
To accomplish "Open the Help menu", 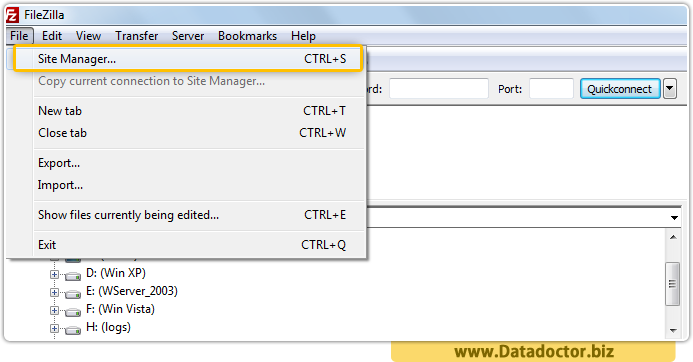I will click(x=303, y=36).
